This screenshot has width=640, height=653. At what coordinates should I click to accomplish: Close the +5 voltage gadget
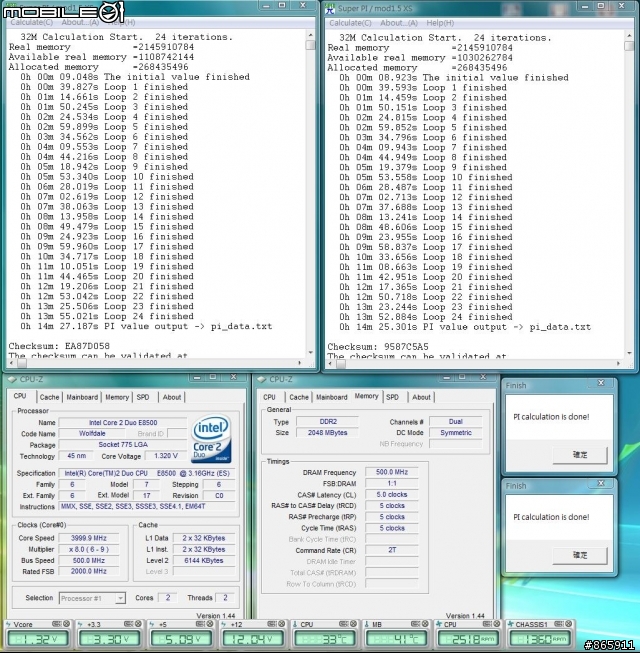[210, 624]
